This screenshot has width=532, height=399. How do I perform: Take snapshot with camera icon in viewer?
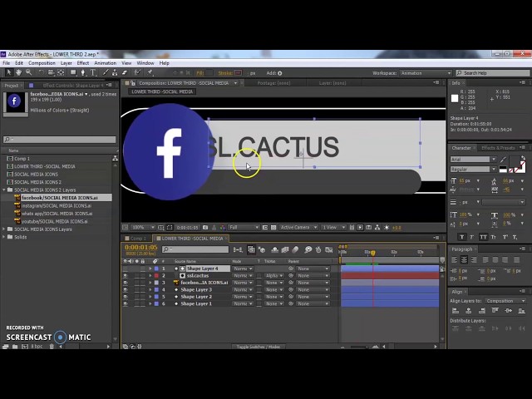(205, 227)
